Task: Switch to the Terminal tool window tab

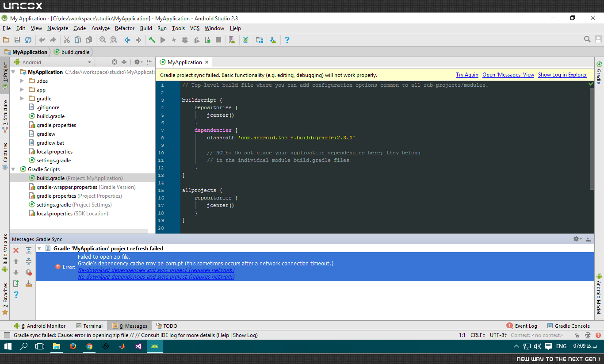Action: coord(89,326)
